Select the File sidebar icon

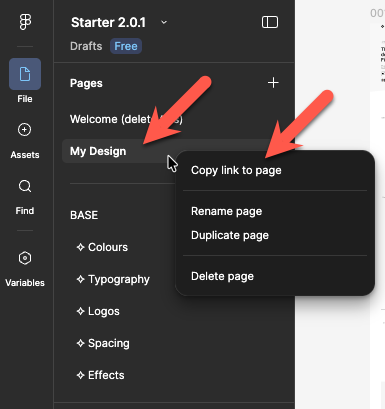coord(25,74)
